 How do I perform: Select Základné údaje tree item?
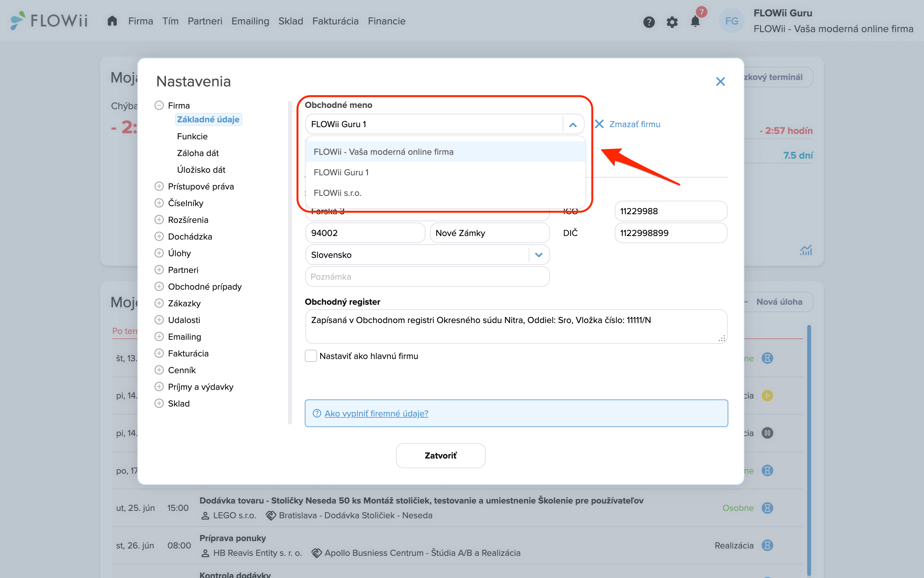point(208,120)
